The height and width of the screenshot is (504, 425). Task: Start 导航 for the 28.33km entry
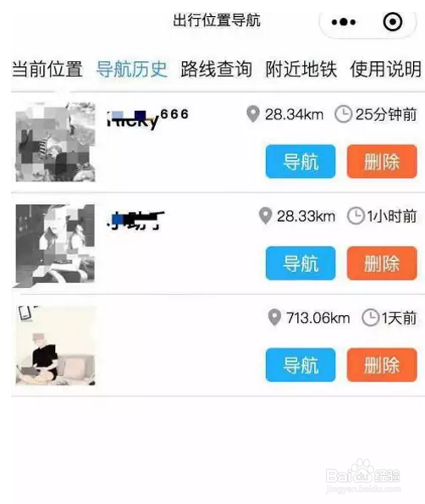click(301, 263)
